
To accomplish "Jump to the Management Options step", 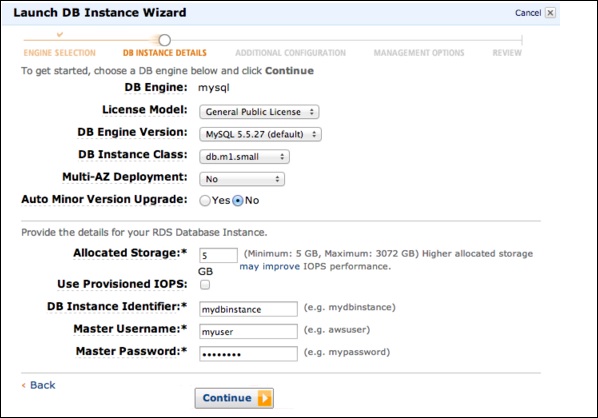I will pos(419,53).
